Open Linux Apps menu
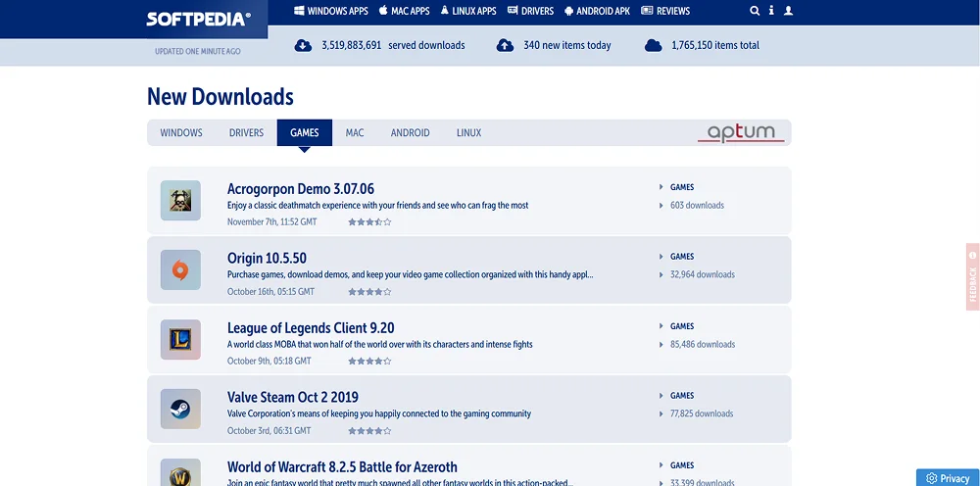 468,11
